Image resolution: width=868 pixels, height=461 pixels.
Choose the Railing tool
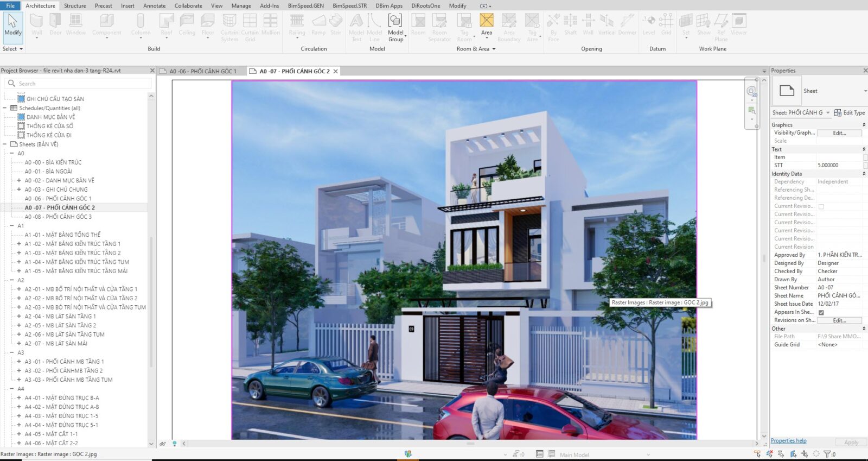tap(297, 26)
